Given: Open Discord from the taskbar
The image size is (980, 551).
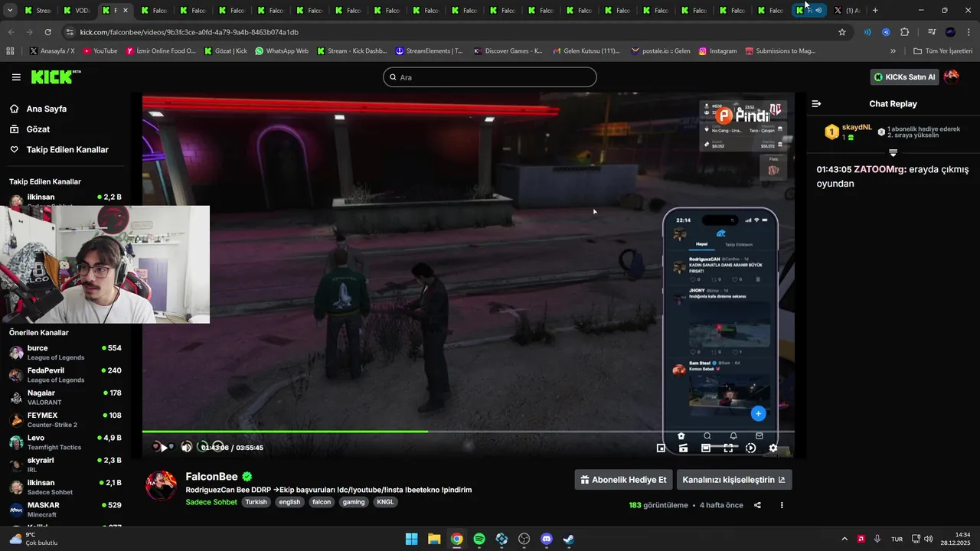Looking at the screenshot, I should tap(547, 539).
